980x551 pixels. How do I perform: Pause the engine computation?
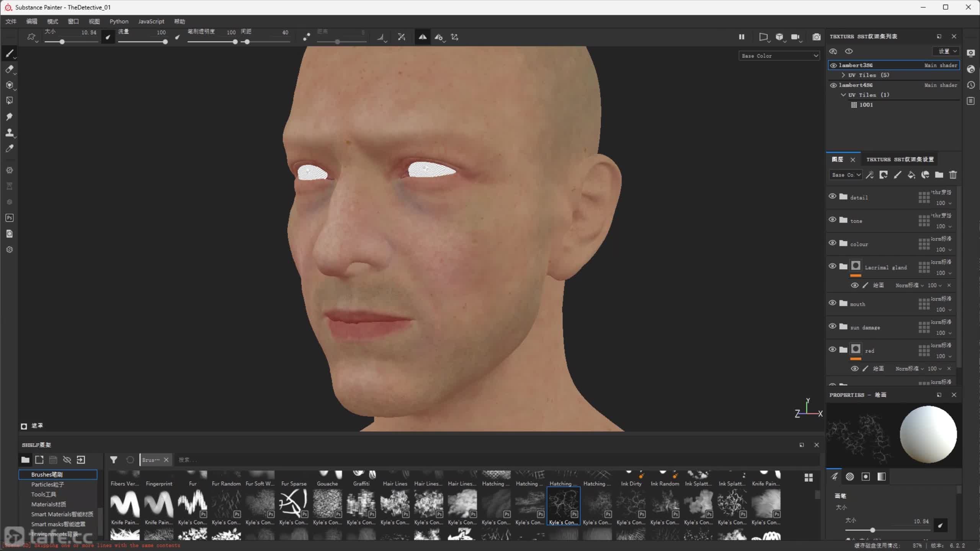tap(742, 37)
